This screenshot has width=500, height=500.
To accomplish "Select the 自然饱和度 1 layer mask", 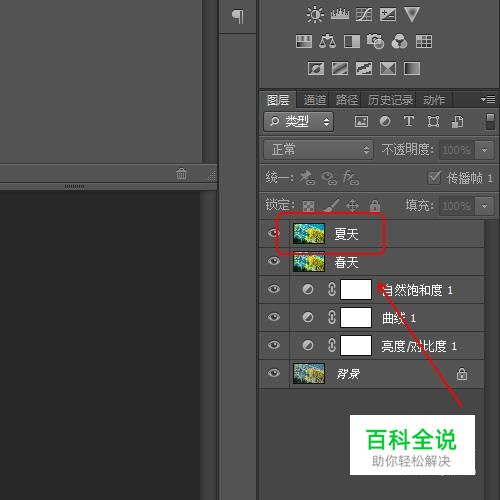I will tap(356, 289).
